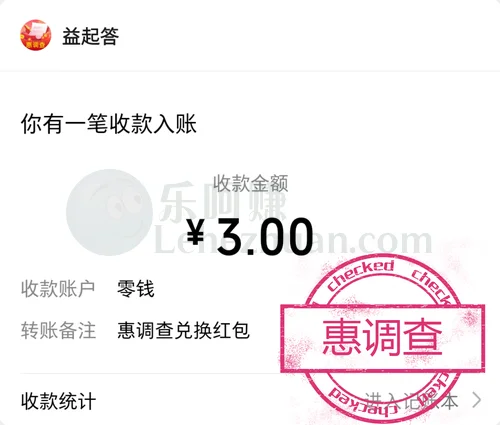
Task: Click the right chevron beside 进入记账本
Action: [x=477, y=400]
